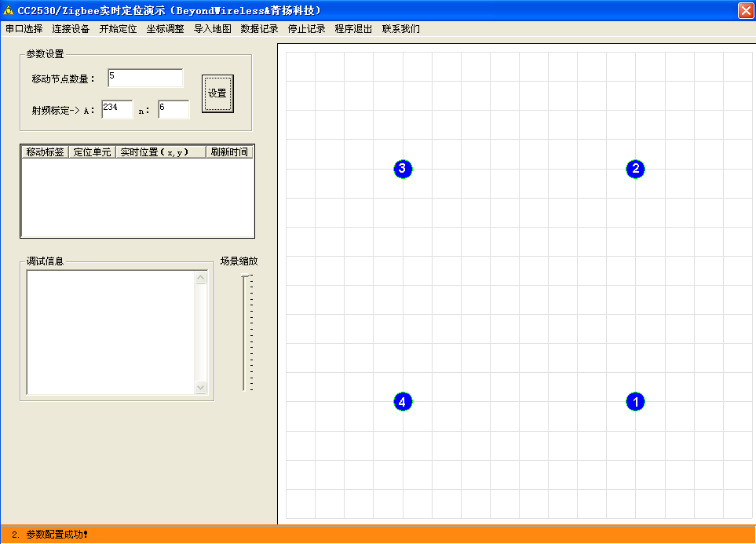Click the 刷新时间 column header
The height and width of the screenshot is (544, 756).
(229, 152)
